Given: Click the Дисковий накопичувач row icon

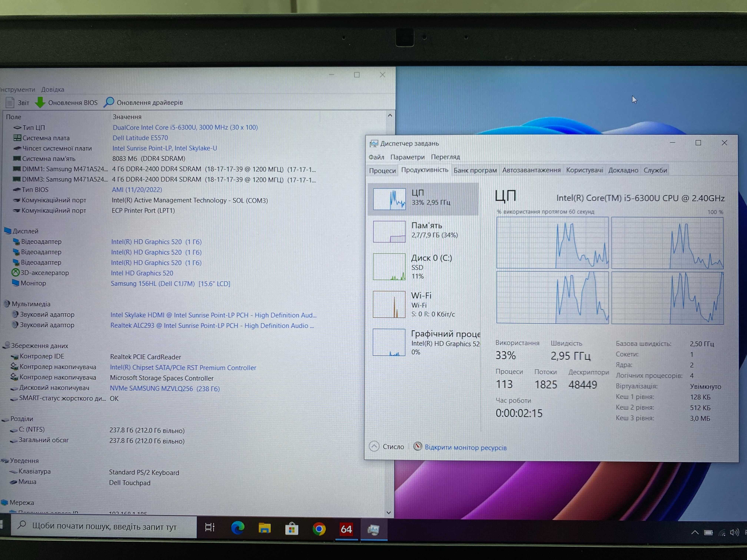Looking at the screenshot, I should point(14,388).
